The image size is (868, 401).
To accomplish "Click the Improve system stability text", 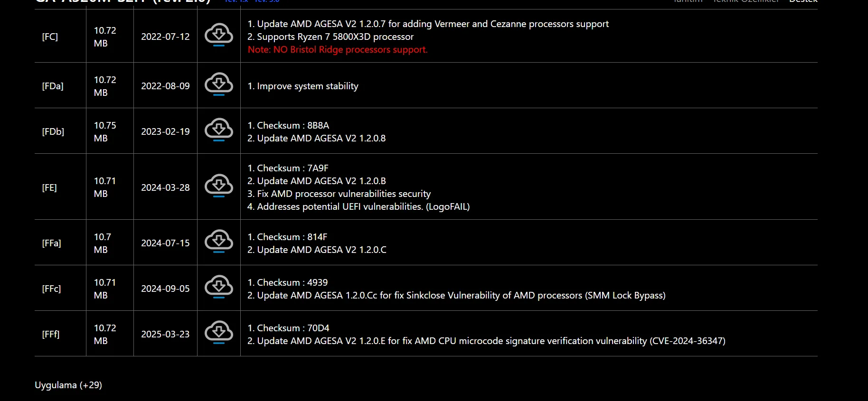I will click(x=303, y=86).
